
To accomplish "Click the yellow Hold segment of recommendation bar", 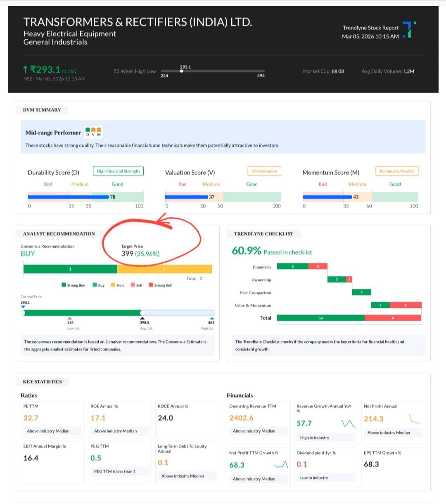I will [164, 269].
